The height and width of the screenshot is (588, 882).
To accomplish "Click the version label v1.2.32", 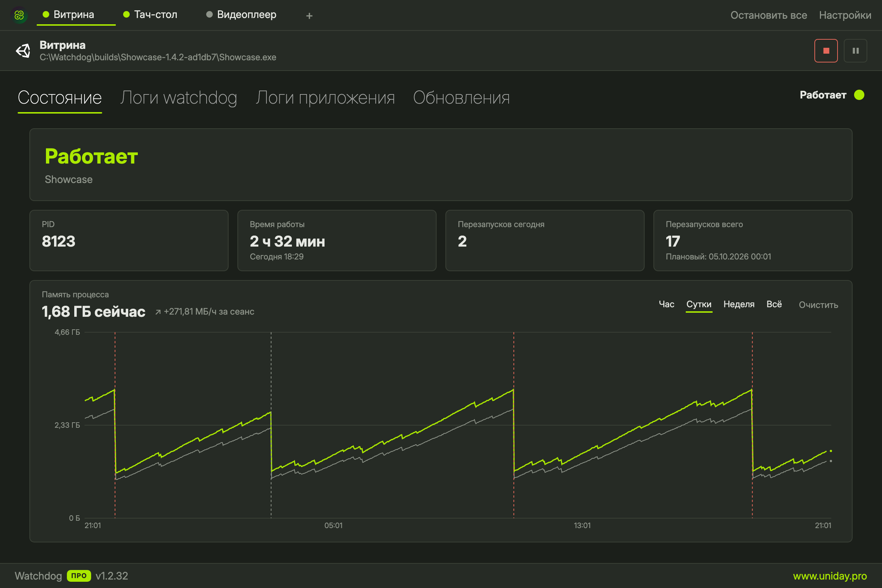I will [x=112, y=576].
